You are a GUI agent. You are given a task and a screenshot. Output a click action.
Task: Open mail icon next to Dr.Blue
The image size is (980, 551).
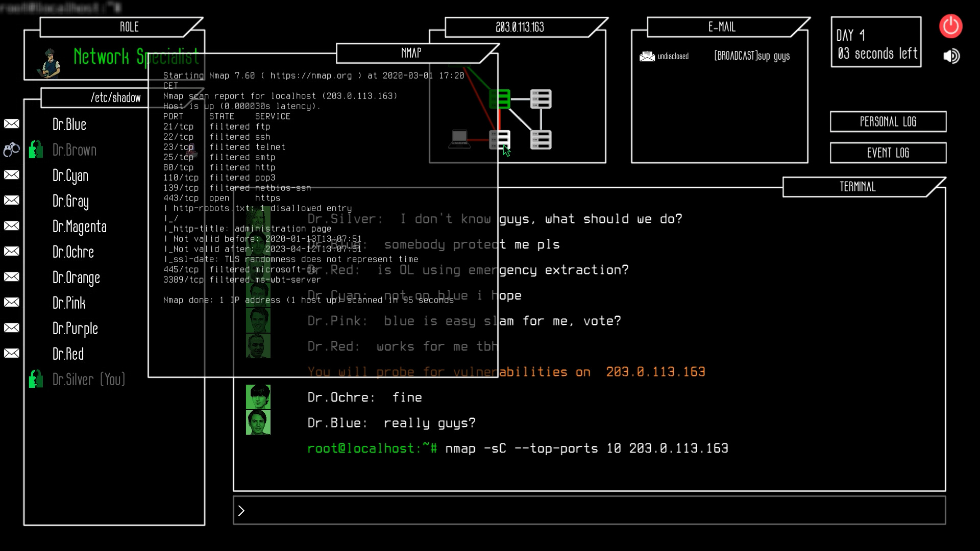(x=11, y=124)
